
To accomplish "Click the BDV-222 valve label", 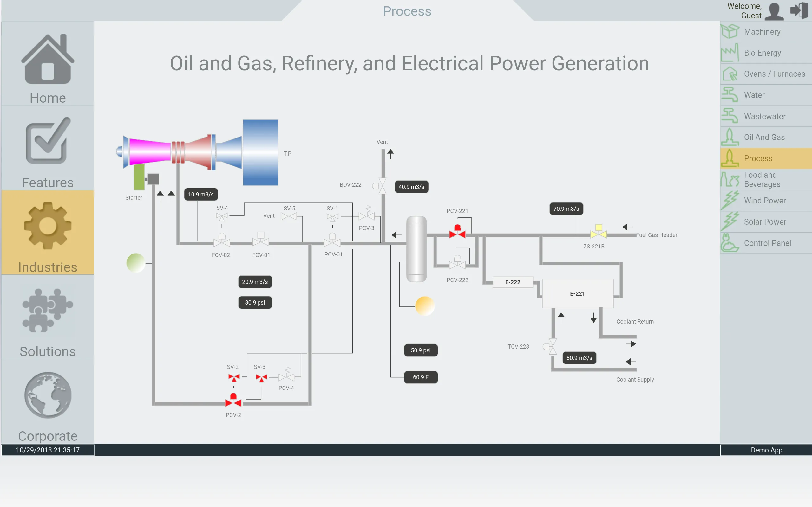I will click(349, 184).
